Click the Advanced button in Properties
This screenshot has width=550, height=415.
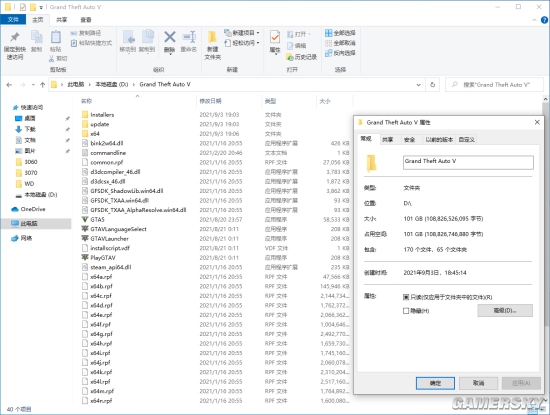[505, 310]
